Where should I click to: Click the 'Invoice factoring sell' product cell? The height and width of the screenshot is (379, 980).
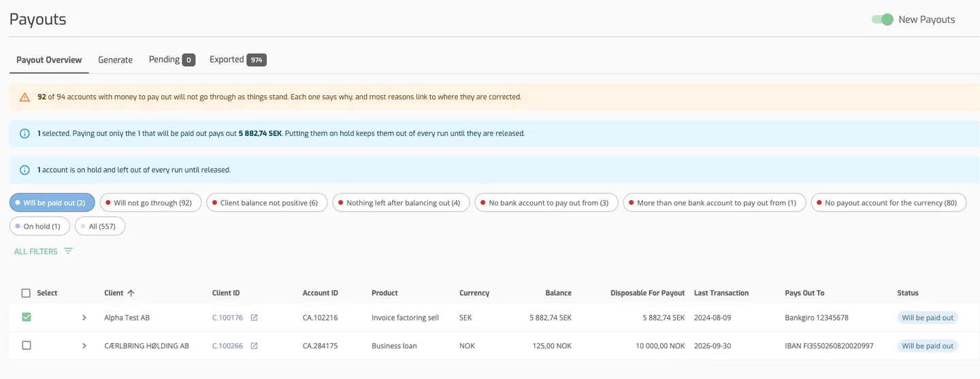405,318
